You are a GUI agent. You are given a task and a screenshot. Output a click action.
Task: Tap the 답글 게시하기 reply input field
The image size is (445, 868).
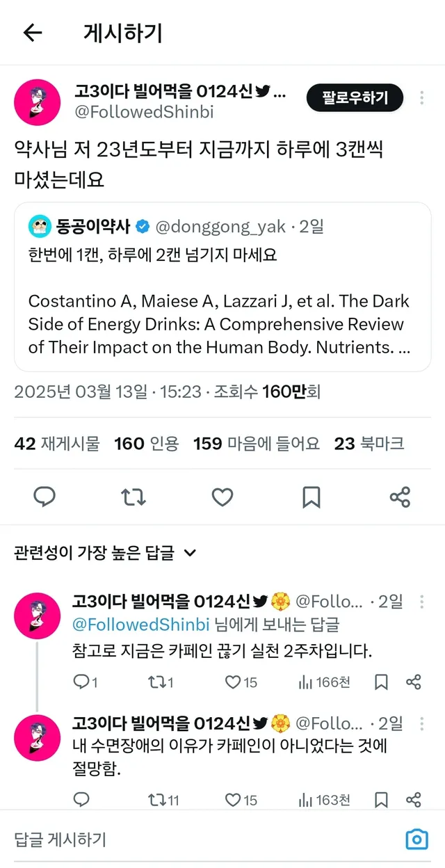click(195, 839)
